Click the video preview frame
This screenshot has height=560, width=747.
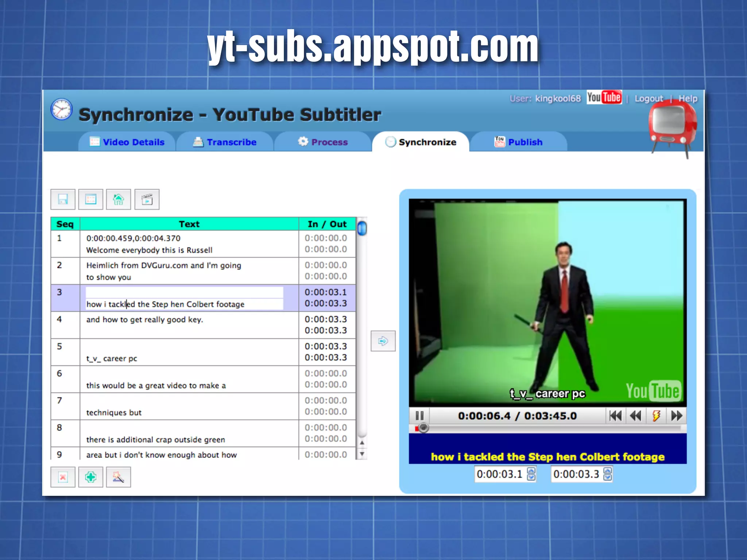tap(547, 302)
